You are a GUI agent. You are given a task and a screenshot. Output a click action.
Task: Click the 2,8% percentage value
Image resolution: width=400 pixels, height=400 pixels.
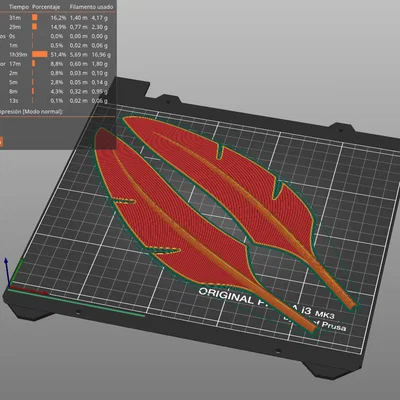tap(57, 82)
